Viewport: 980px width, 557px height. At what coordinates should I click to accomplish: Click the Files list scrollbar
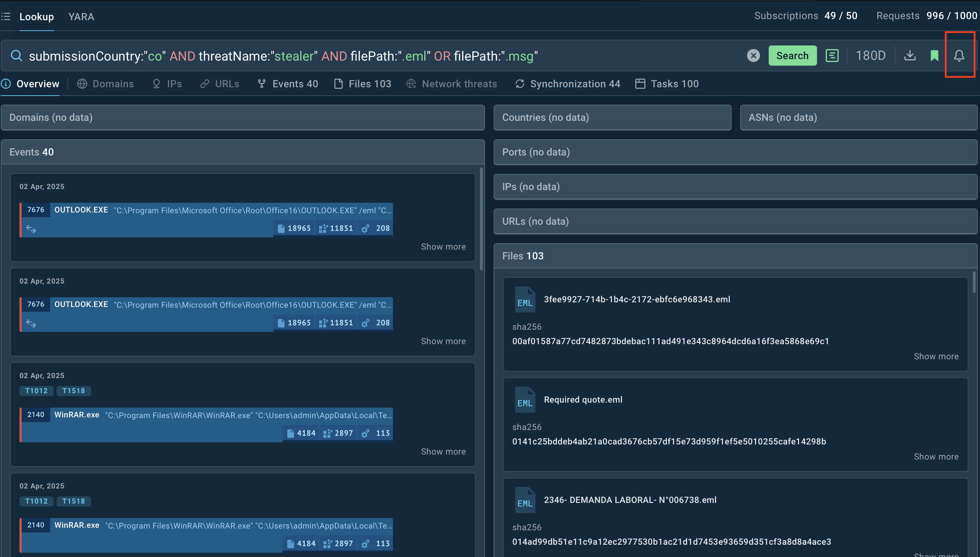(x=974, y=282)
